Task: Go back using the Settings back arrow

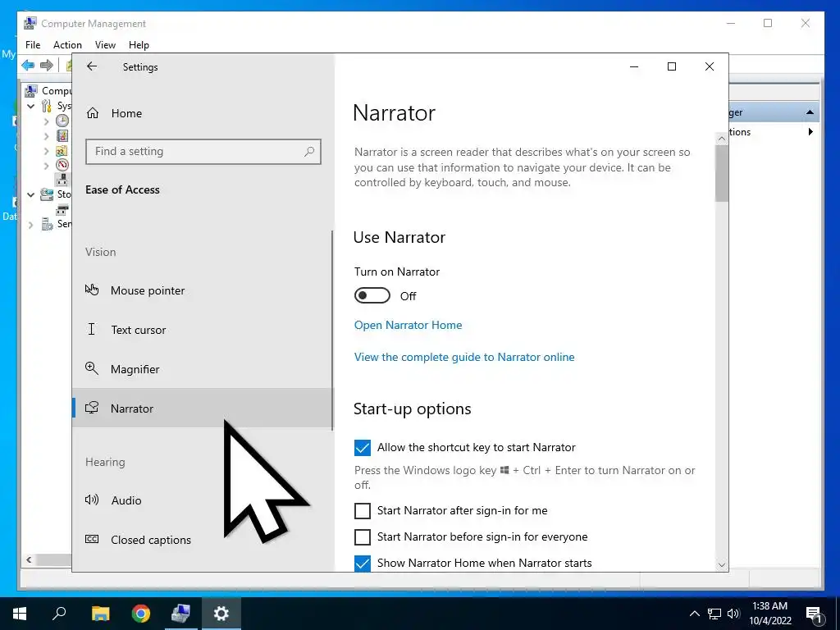Action: pos(92,66)
